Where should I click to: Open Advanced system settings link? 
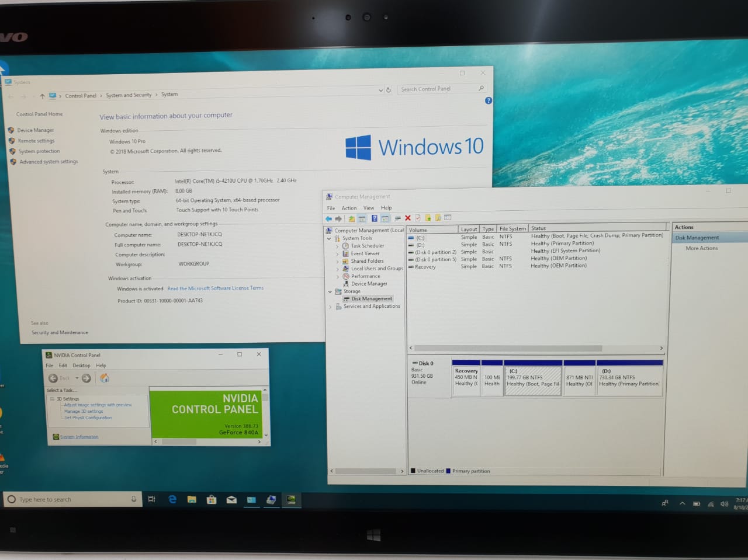[49, 162]
